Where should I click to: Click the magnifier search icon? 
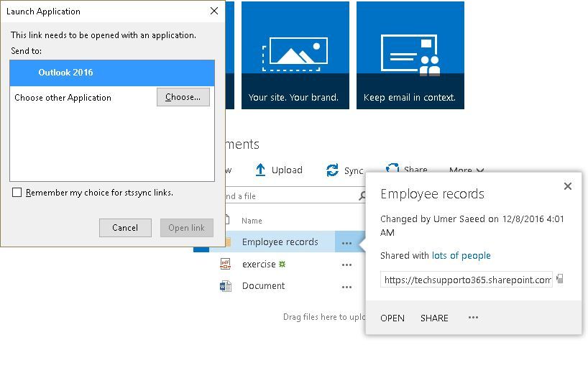(362, 196)
